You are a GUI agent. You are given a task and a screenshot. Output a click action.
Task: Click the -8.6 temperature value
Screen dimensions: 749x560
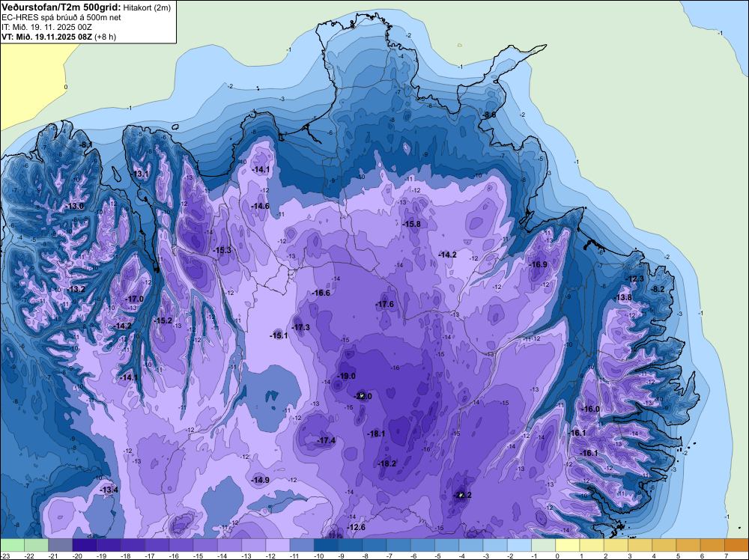488,115
